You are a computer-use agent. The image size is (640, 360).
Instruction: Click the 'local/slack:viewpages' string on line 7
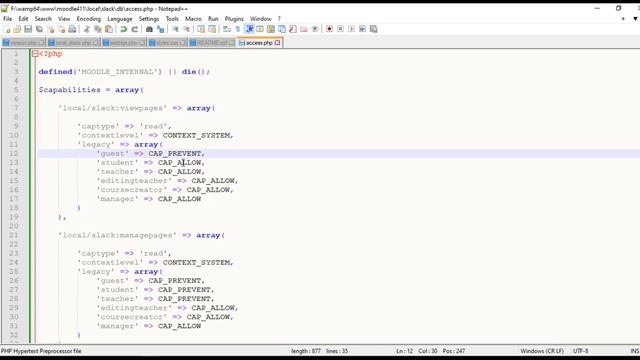[x=113, y=108]
